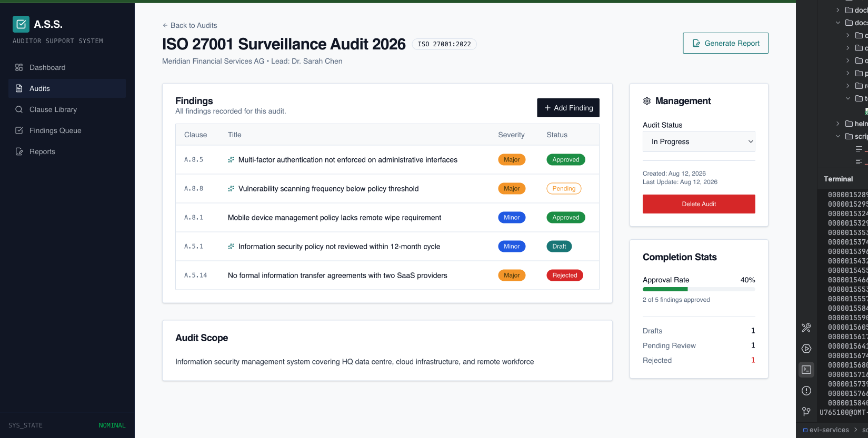
Task: Click the Approval Rate progress bar
Action: 699,289
